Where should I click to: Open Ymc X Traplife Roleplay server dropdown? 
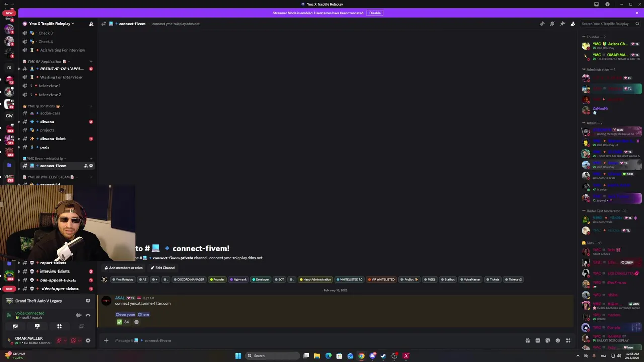51,24
